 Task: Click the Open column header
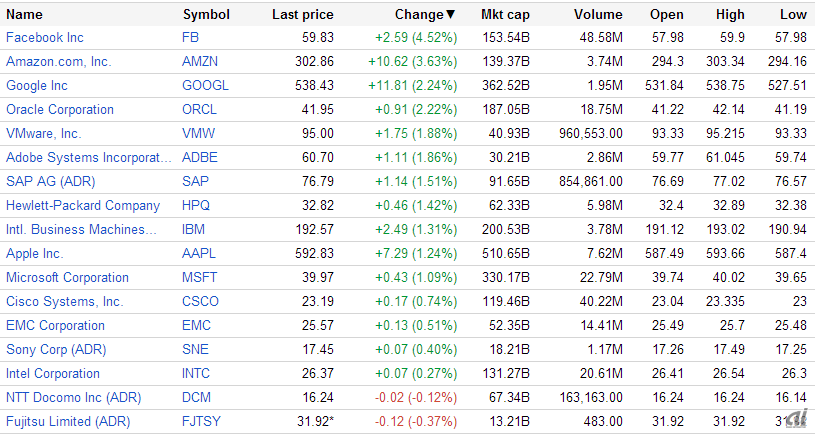(667, 15)
